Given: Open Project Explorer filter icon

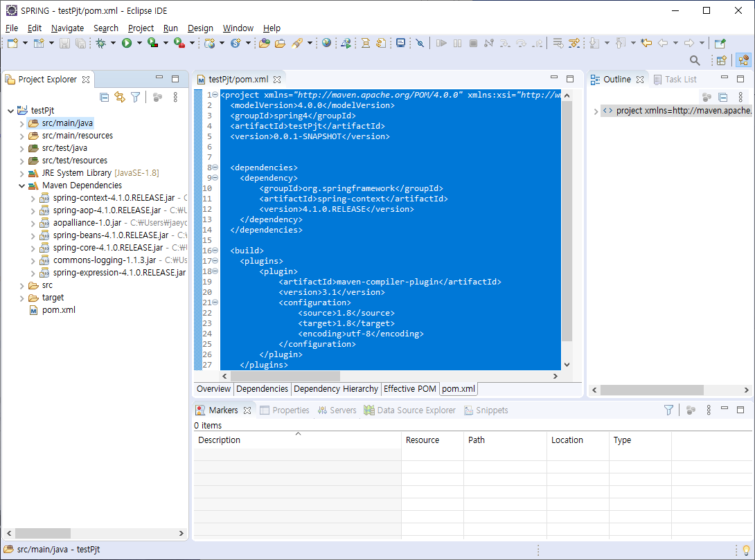Looking at the screenshot, I should 135,97.
